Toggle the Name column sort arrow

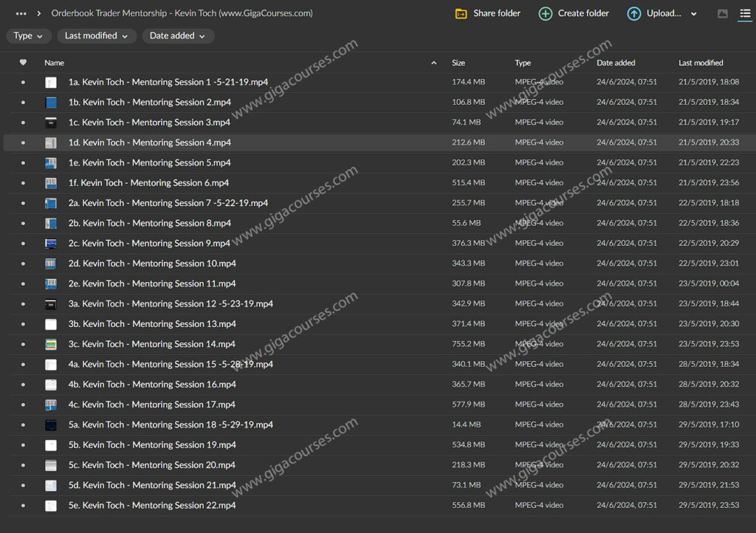point(433,63)
